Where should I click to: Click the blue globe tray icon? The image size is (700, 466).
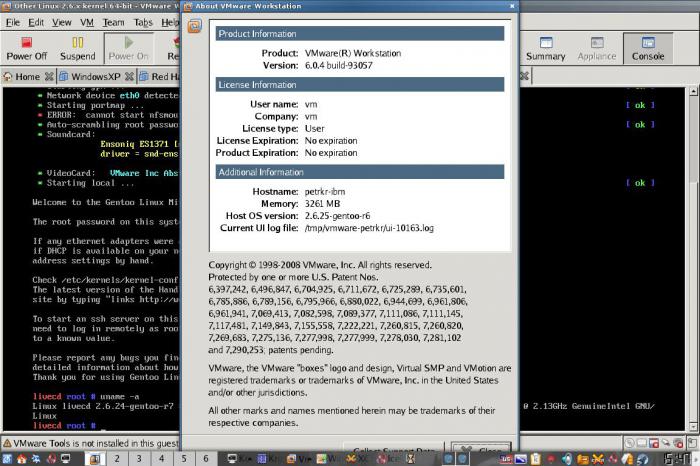(x=642, y=459)
